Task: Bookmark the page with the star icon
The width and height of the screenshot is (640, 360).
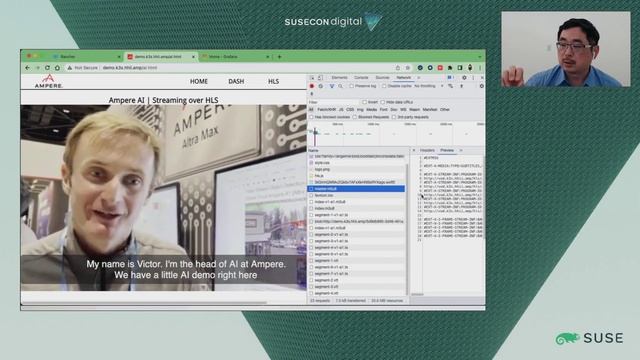Action: (x=407, y=68)
